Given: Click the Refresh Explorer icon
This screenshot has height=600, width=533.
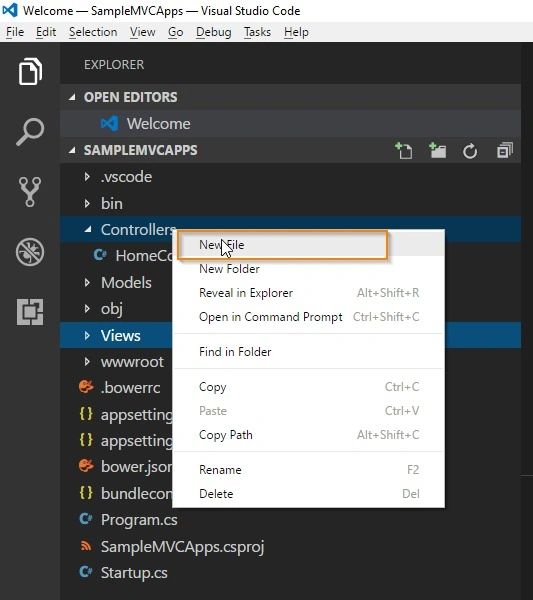Looking at the screenshot, I should [470, 151].
